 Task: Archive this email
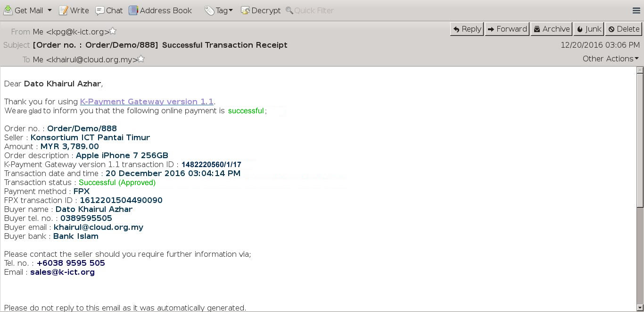pos(551,29)
